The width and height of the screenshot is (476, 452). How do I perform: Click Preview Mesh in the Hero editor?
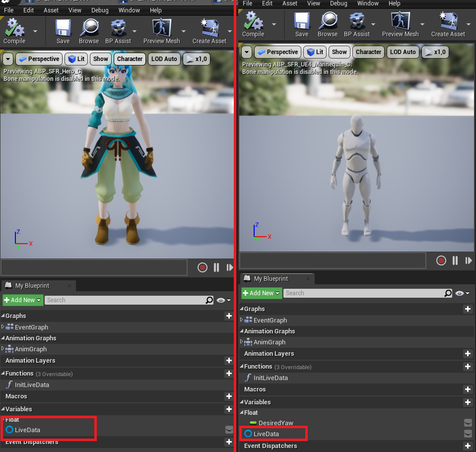(x=161, y=32)
